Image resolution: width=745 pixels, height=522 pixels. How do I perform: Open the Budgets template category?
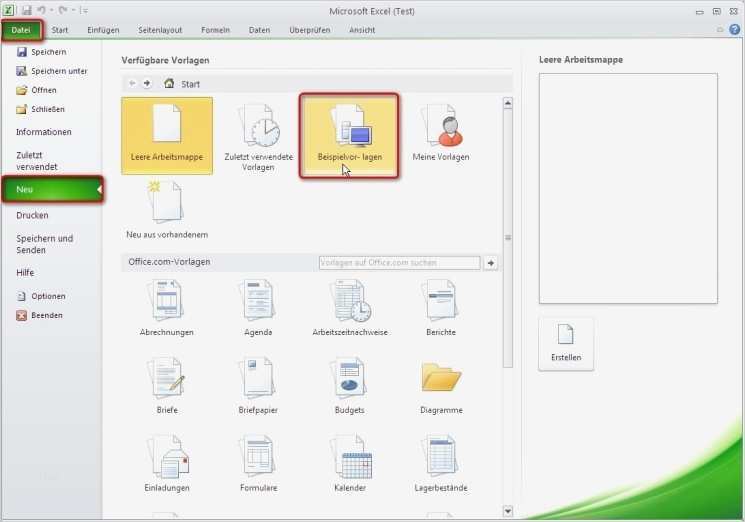click(350, 386)
